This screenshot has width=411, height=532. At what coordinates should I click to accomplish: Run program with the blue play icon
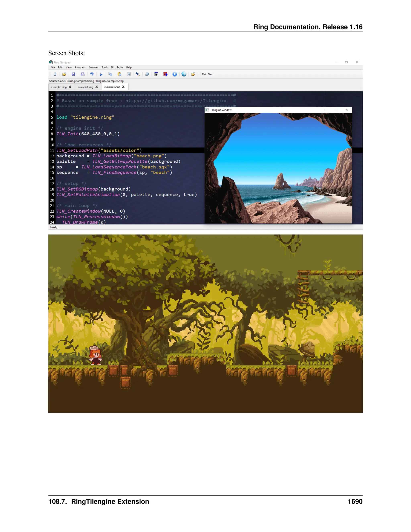pos(175,74)
